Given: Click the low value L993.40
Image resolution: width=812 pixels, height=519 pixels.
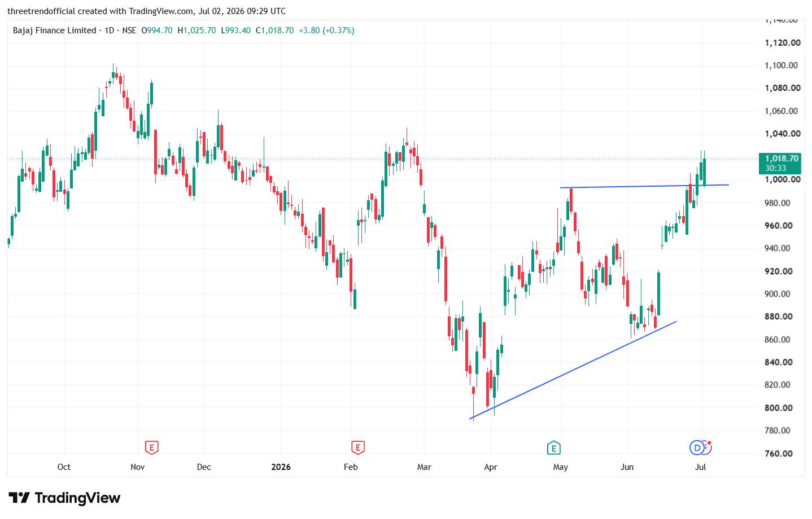Looking at the screenshot, I should pyautogui.click(x=235, y=30).
